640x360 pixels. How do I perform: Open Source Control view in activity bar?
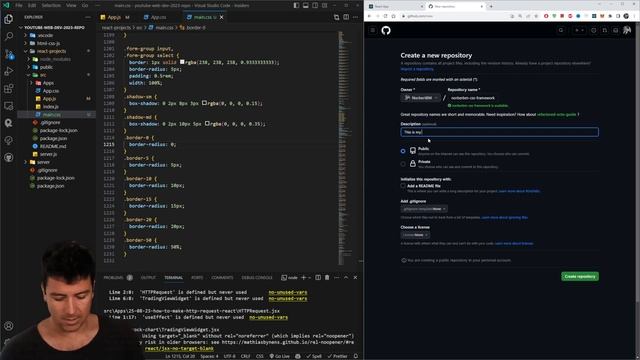click(x=9, y=54)
